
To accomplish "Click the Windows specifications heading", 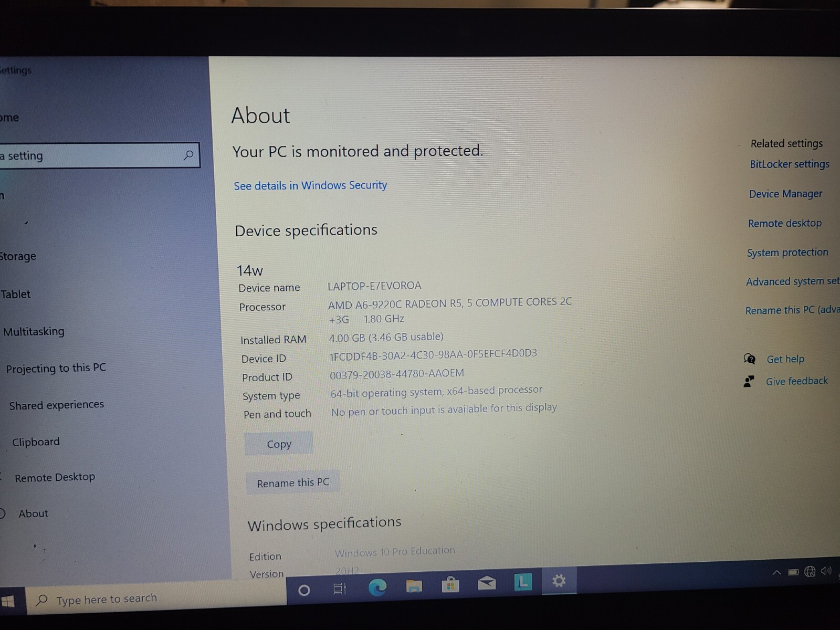I will [x=324, y=523].
